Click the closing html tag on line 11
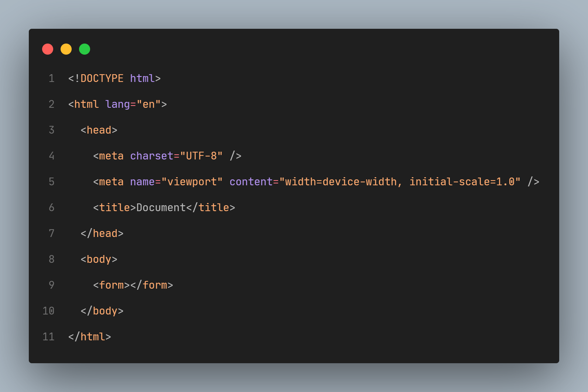 click(x=90, y=337)
